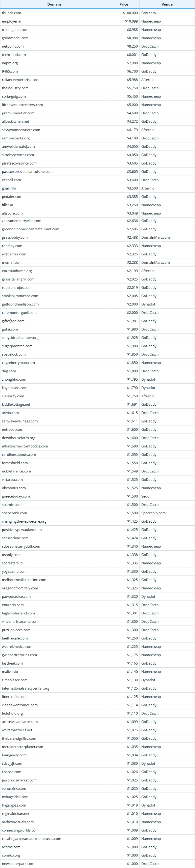The height and width of the screenshot is (868, 195).
Task: Click highcholesterol.com domain
Action: pyautogui.click(x=18, y=613)
